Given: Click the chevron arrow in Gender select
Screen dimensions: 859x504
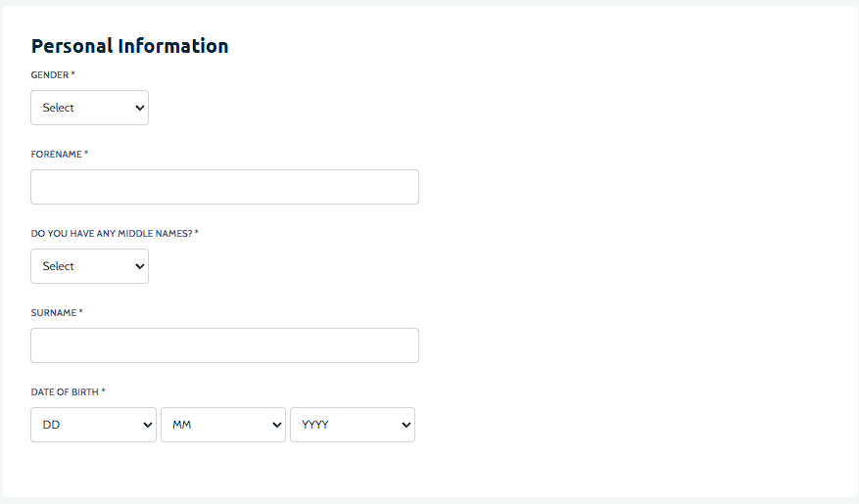Looking at the screenshot, I should (x=139, y=108).
